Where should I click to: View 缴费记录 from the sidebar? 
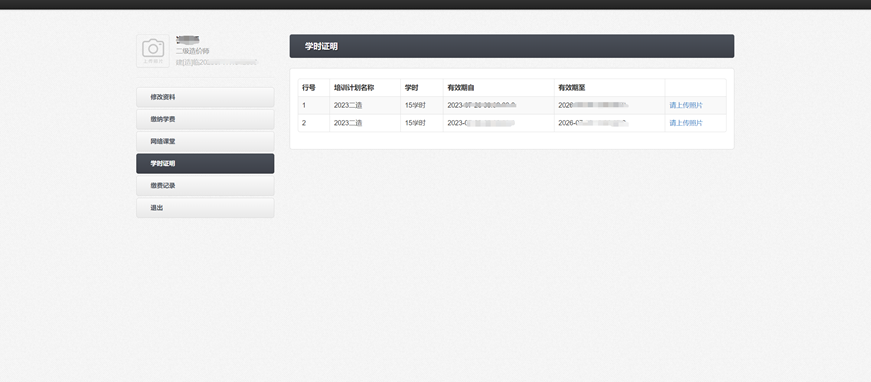pyautogui.click(x=205, y=186)
